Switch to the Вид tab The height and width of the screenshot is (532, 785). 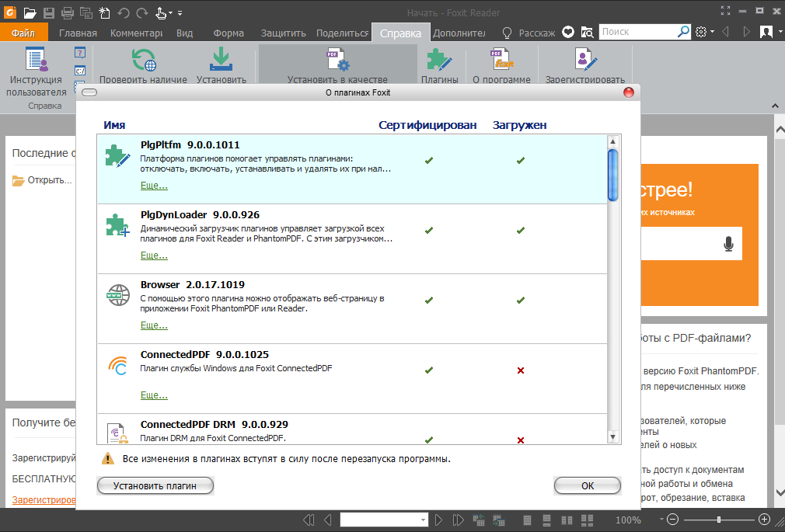(x=184, y=33)
